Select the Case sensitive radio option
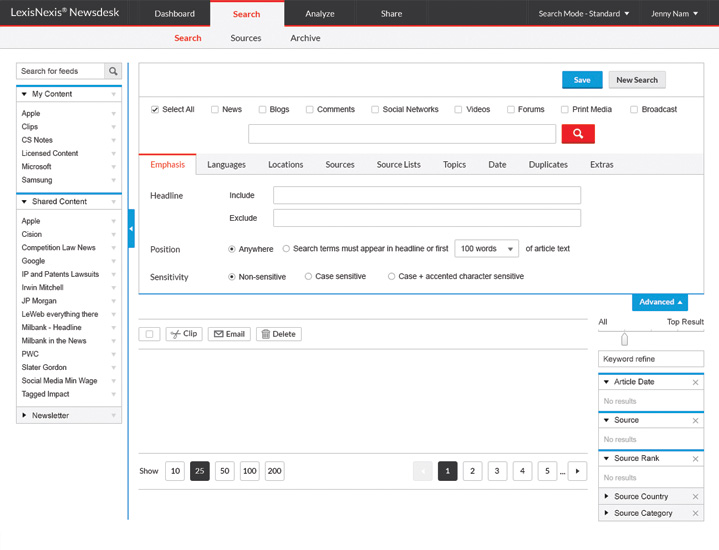 click(x=308, y=277)
